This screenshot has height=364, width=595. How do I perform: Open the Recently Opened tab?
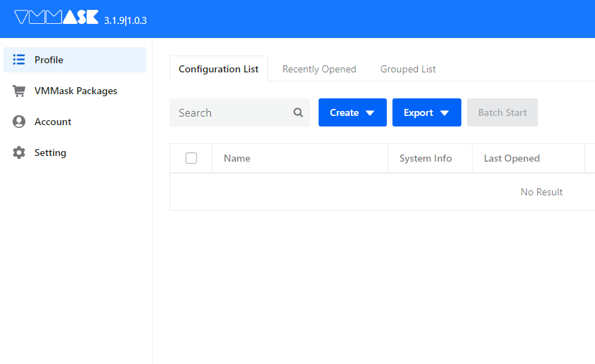pyautogui.click(x=319, y=69)
